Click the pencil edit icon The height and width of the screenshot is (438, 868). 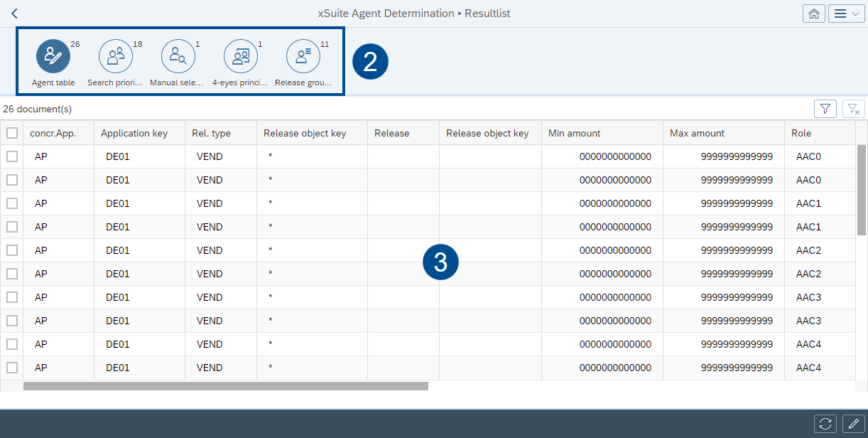pos(853,424)
